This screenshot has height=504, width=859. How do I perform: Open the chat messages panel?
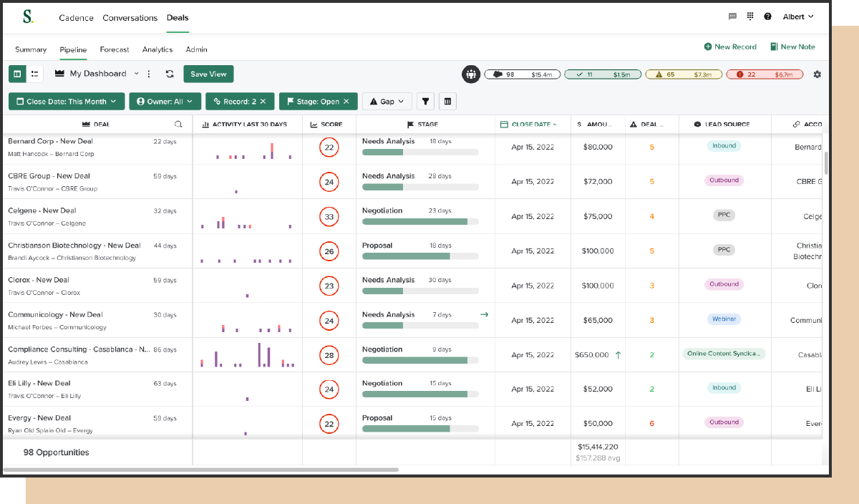732,16
